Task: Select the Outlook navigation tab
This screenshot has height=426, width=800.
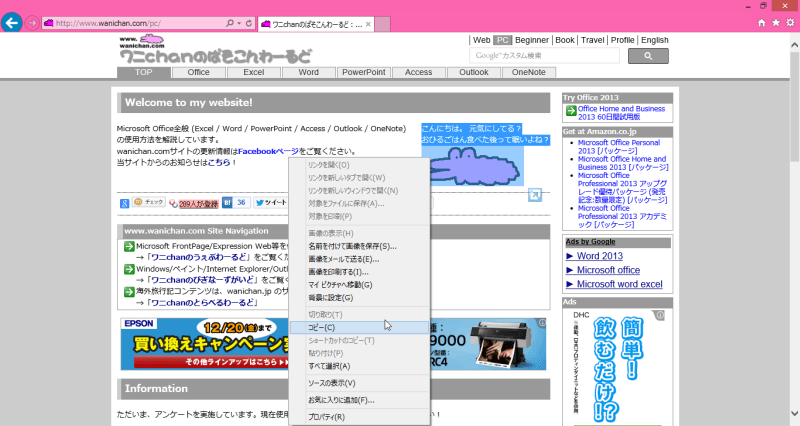Action: pos(473,72)
